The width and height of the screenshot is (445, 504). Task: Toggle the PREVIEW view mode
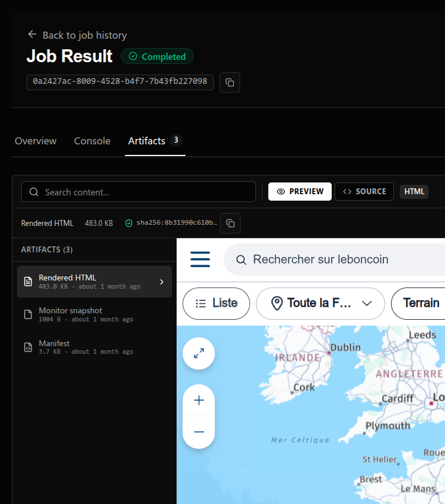point(299,192)
